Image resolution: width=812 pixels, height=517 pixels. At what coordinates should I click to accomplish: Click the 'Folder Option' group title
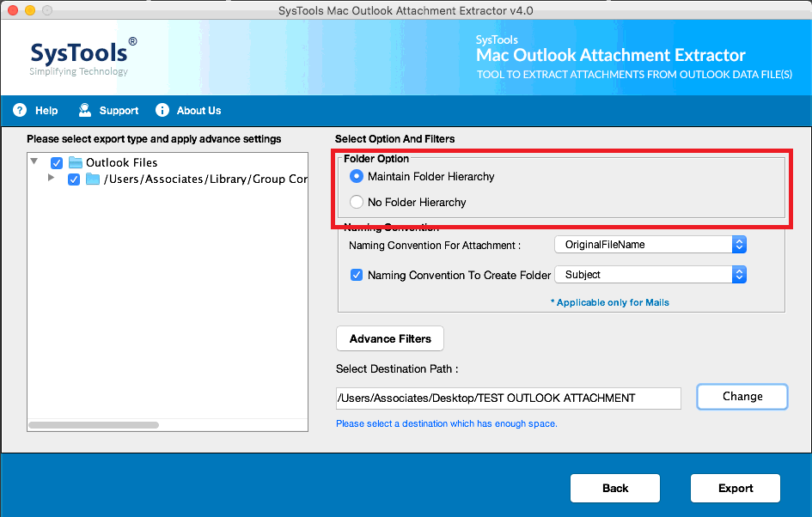click(376, 158)
